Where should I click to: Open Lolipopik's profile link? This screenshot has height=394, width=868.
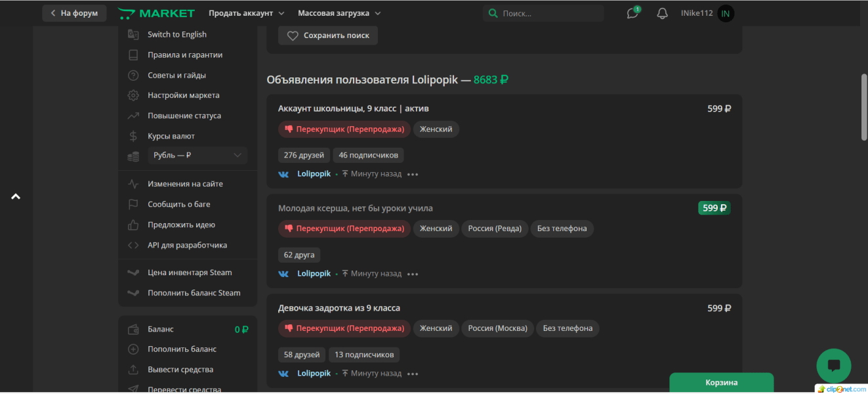point(314,173)
